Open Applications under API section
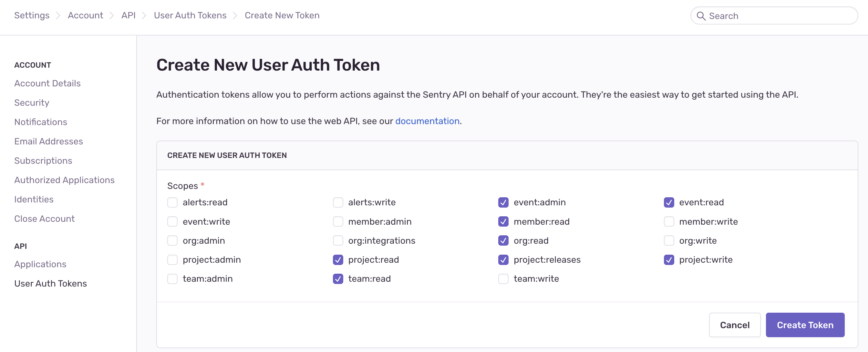This screenshot has height=352, width=868. (x=40, y=264)
